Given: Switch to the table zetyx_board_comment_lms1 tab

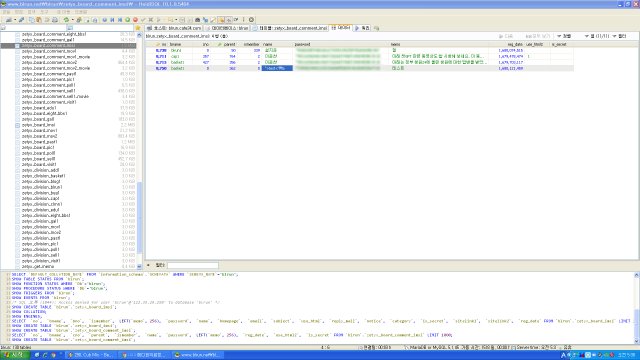Looking at the screenshot, I should [x=289, y=28].
